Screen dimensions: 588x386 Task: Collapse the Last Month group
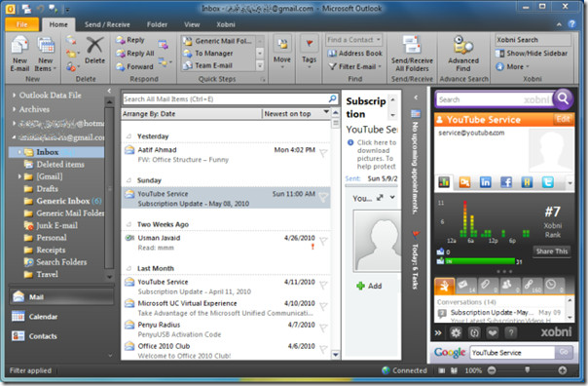pos(129,268)
